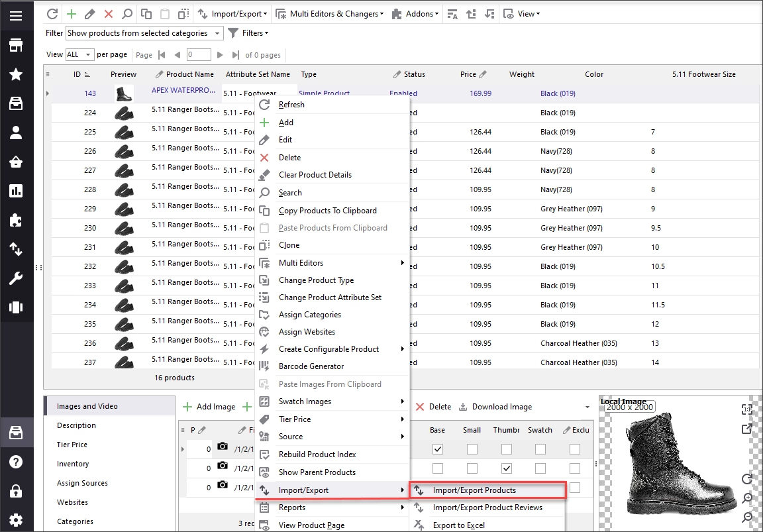This screenshot has height=532, width=763.
Task: Open the shopping basket orders sidebar icon
Action: point(16,162)
